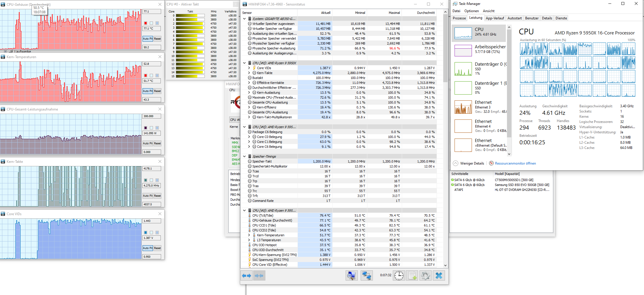Click the green status icon for Samsung SSD 850 EVO
644x295 pixels.
(x=453, y=185)
